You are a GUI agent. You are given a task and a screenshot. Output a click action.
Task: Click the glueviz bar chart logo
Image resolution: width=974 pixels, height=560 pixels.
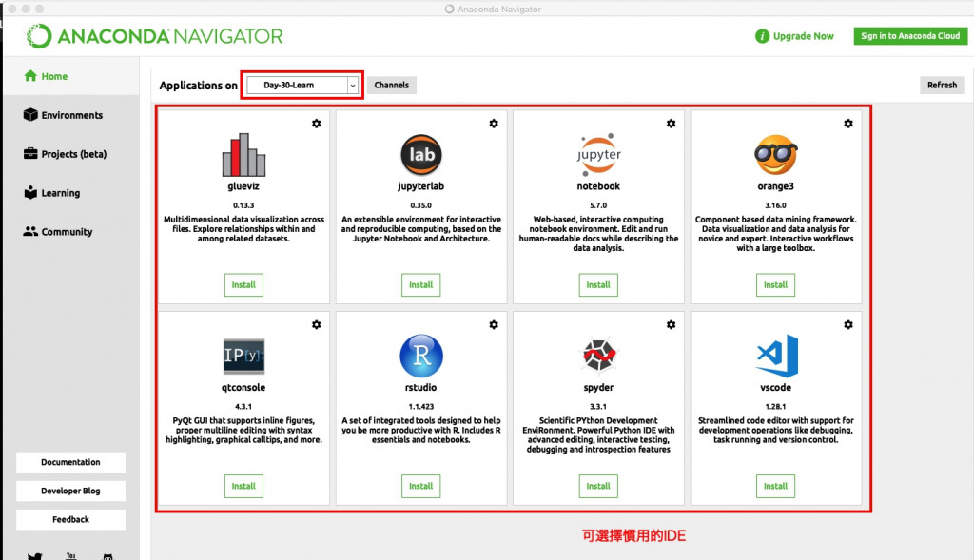click(x=243, y=155)
